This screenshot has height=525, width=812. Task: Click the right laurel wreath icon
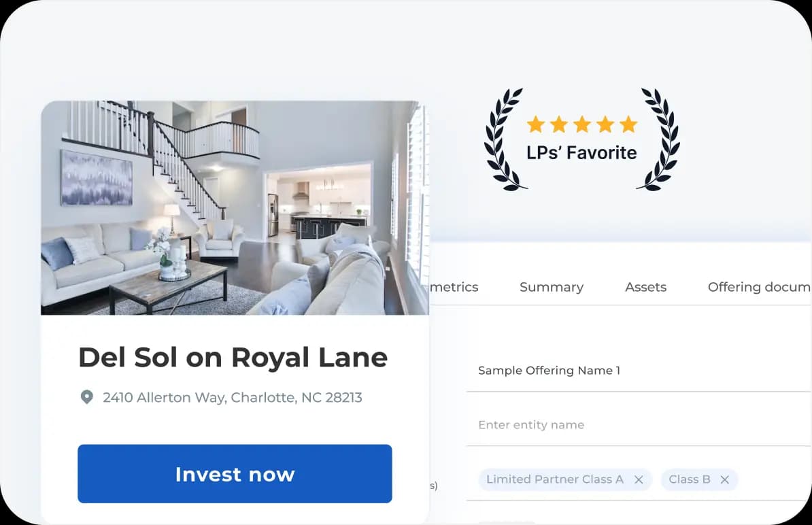660,139
